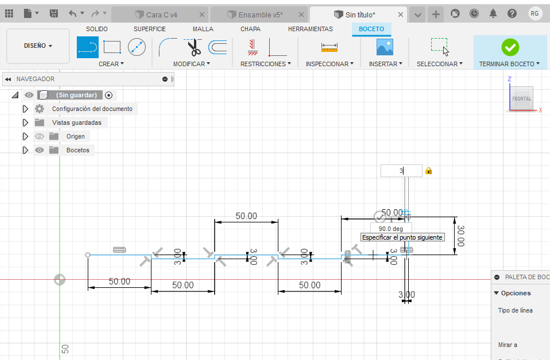The width and height of the screenshot is (554, 360).
Task: Click the Insert image icon
Action: pos(385,47)
